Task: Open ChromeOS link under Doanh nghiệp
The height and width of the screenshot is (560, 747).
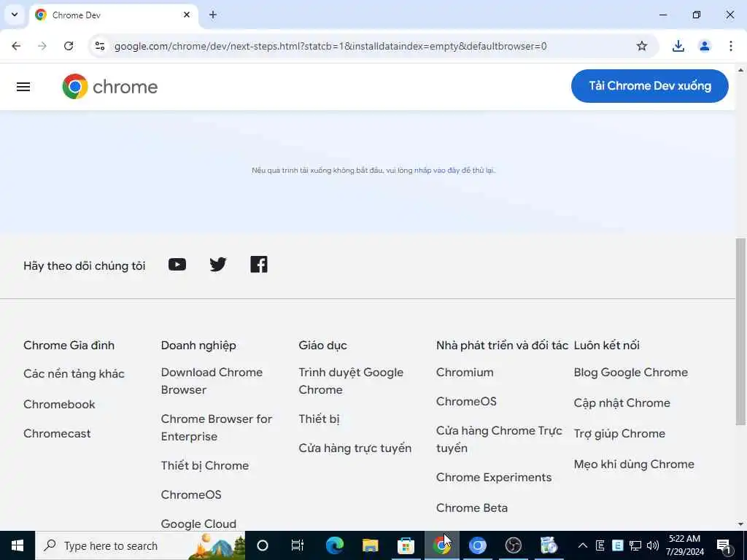Action: tap(191, 495)
